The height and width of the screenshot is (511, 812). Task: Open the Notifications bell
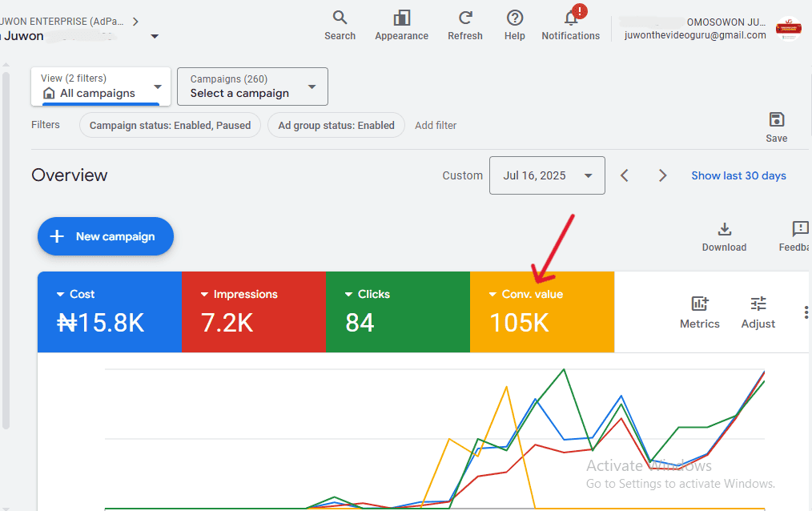pos(571,25)
